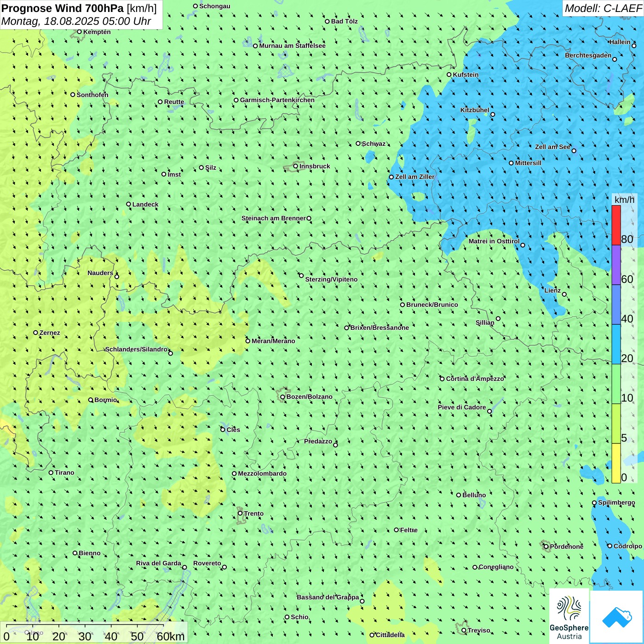This screenshot has height=644, width=644.
Task: Click the 'Schio' label
Action: pos(299,617)
